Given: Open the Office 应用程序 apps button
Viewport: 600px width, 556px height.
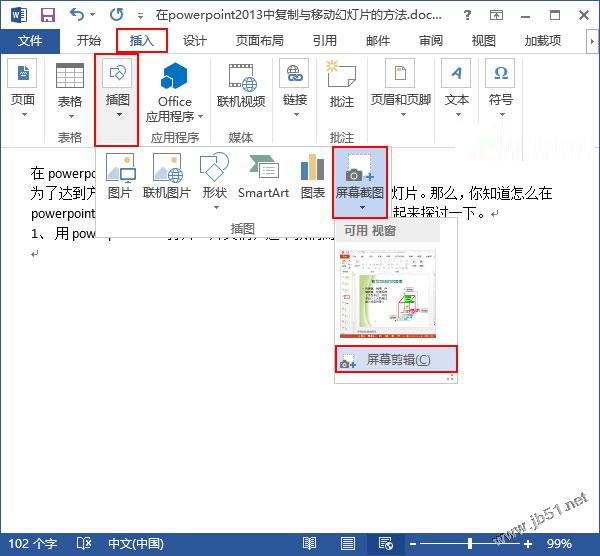Looking at the screenshot, I should [174, 93].
